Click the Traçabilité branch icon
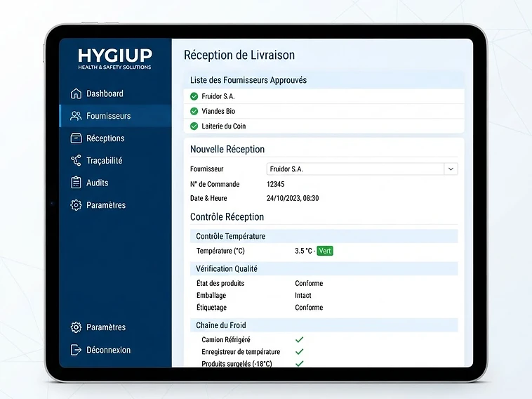Viewport: 532px width, 399px height. 76,160
